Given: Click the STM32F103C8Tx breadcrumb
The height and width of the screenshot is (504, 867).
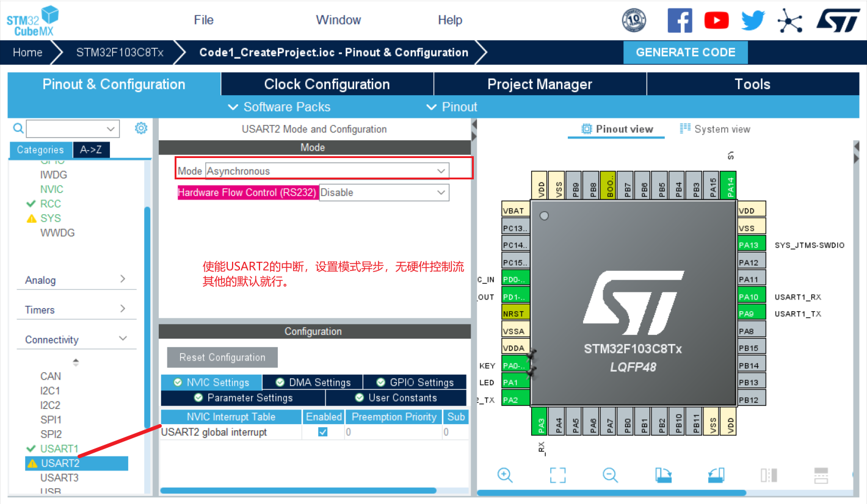Looking at the screenshot, I should 120,52.
